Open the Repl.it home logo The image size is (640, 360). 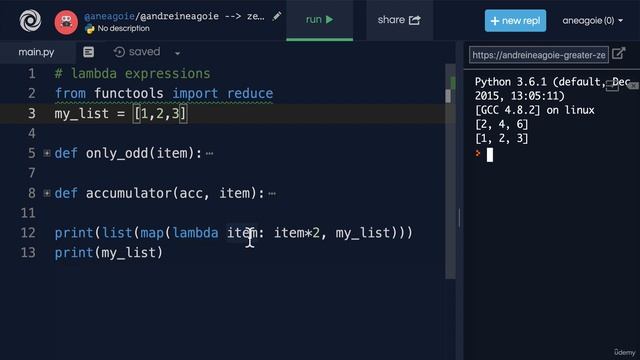(x=30, y=20)
